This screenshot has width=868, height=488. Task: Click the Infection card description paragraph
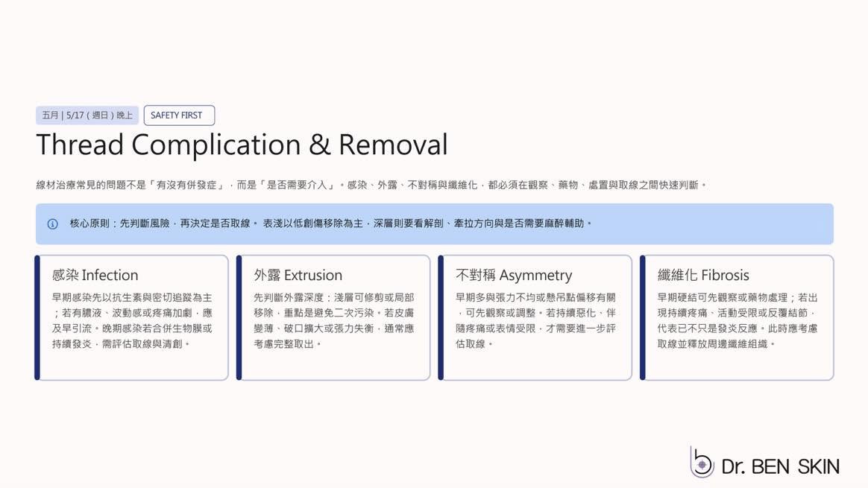pos(132,321)
